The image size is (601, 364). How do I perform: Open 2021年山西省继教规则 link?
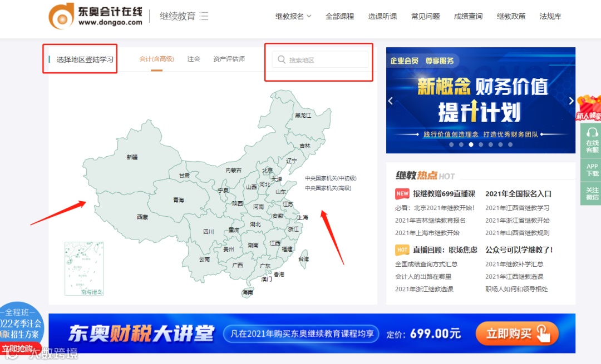pos(517,233)
